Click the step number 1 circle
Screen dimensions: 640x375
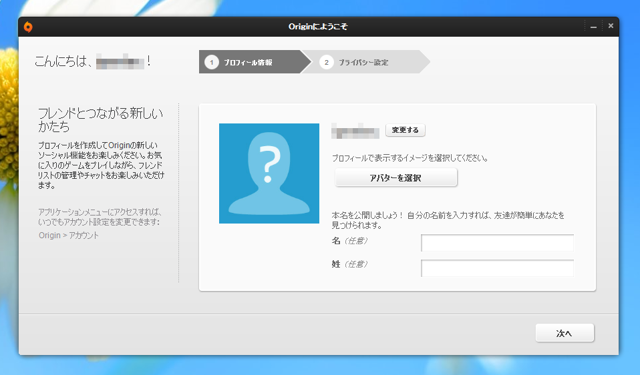tap(211, 62)
